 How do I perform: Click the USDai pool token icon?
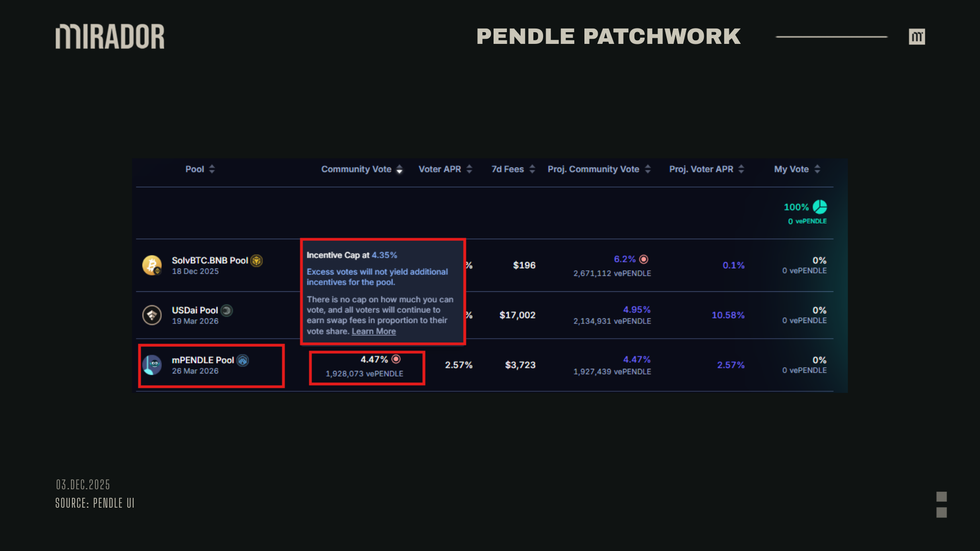click(152, 315)
